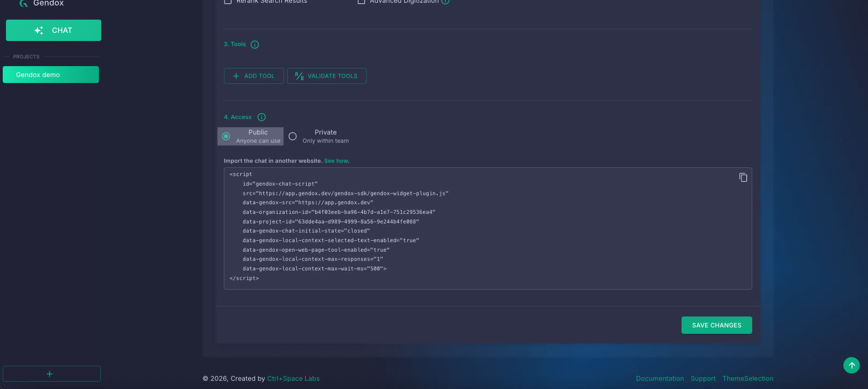
Task: Select the Gendox demo project
Action: (x=51, y=75)
